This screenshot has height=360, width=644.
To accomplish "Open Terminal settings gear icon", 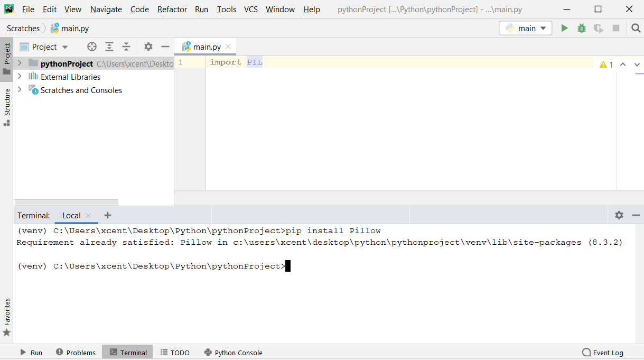I will 619,215.
